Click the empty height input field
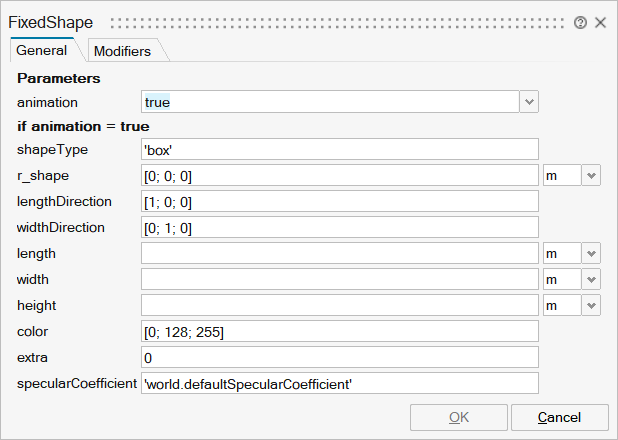618x440 pixels. pos(340,306)
